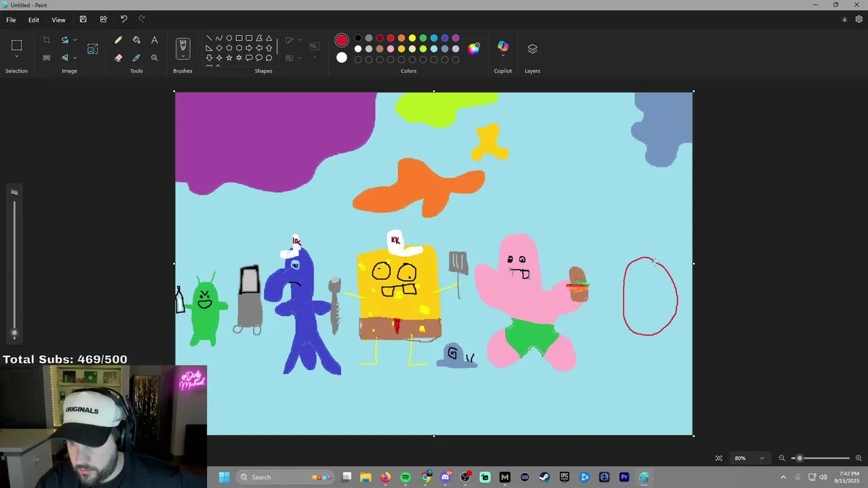Click the Copilot icon
Screen dimensions: 868x488
502,45
